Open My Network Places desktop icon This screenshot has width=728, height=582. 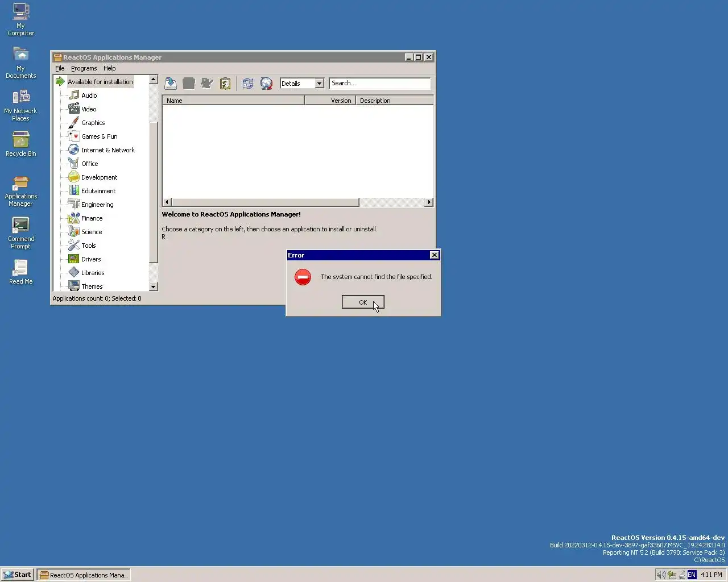[20, 105]
